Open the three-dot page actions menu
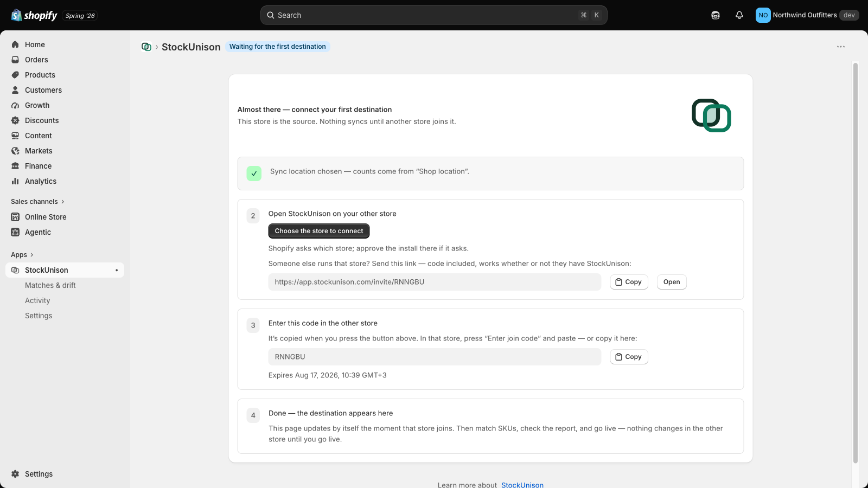Viewport: 868px width, 488px height. (841, 47)
